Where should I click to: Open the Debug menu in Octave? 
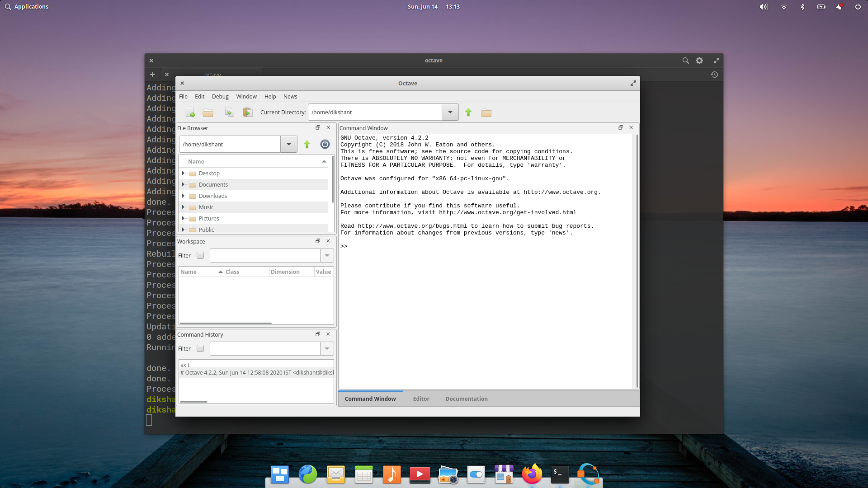[220, 96]
